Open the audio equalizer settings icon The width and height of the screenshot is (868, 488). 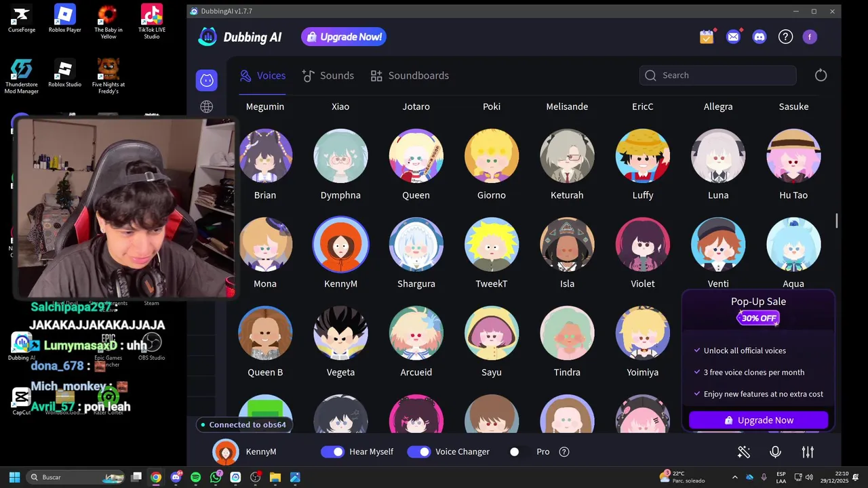pyautogui.click(x=808, y=452)
